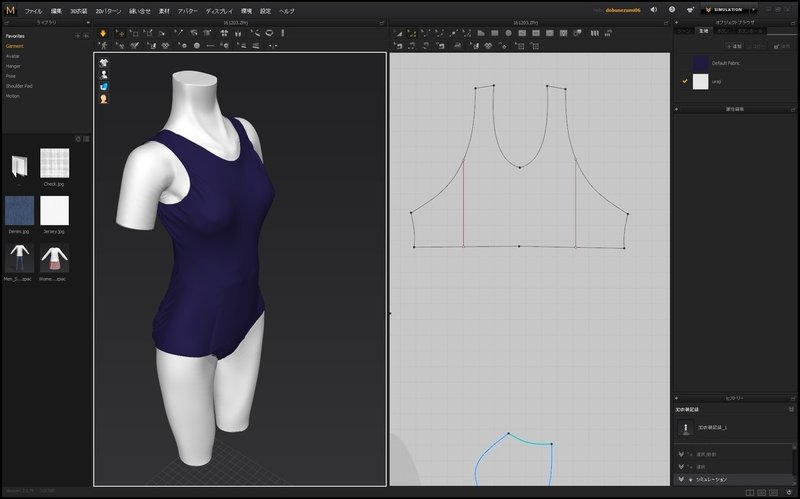This screenshot has width=800, height=499.
Task: Click the garment display icon in 3D view
Action: coord(103,61)
